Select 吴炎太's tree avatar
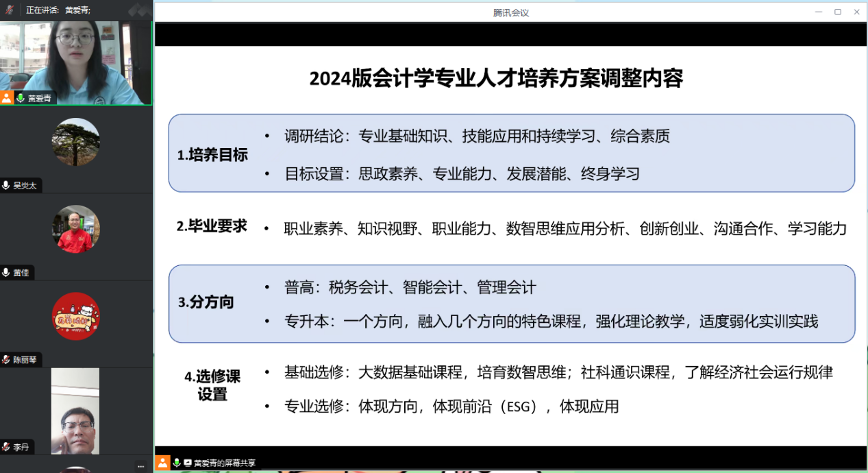 click(75, 142)
